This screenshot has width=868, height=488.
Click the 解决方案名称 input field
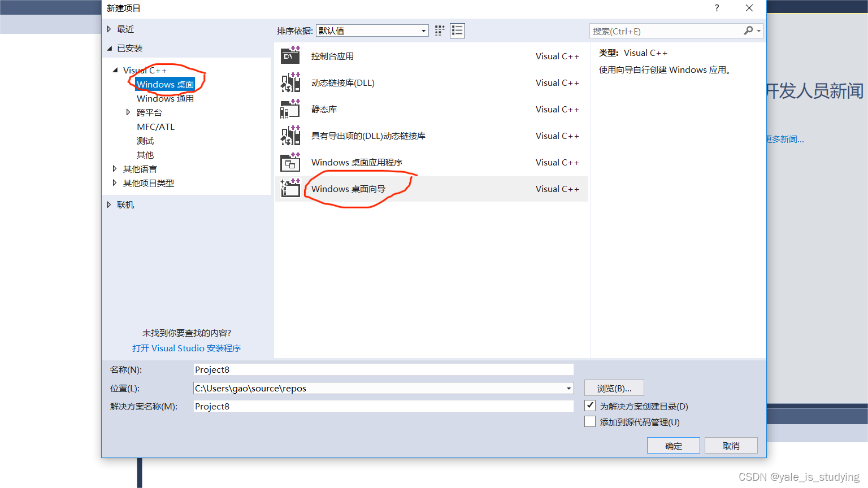tap(383, 406)
